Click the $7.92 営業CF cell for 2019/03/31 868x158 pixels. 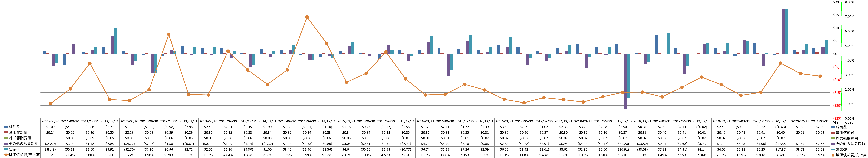tap(662, 149)
